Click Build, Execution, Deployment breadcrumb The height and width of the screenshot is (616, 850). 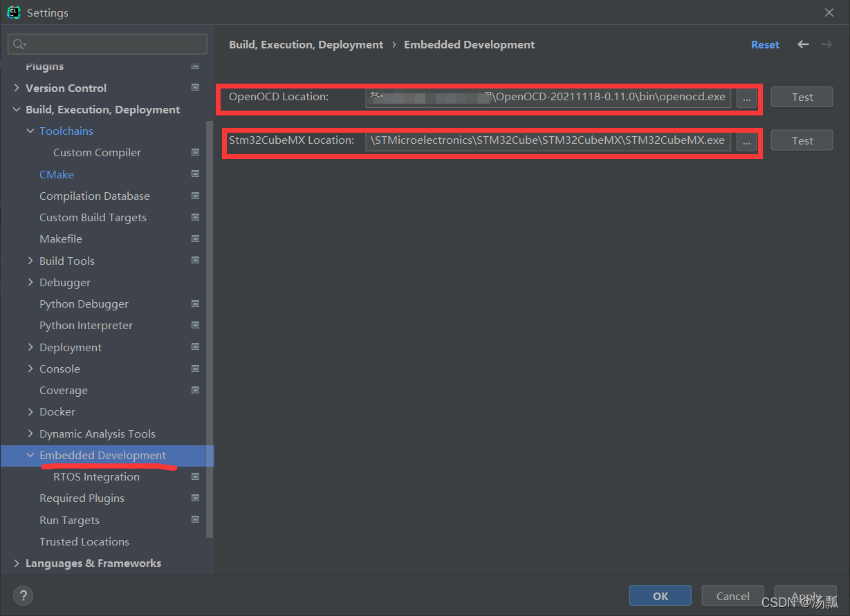(x=306, y=44)
